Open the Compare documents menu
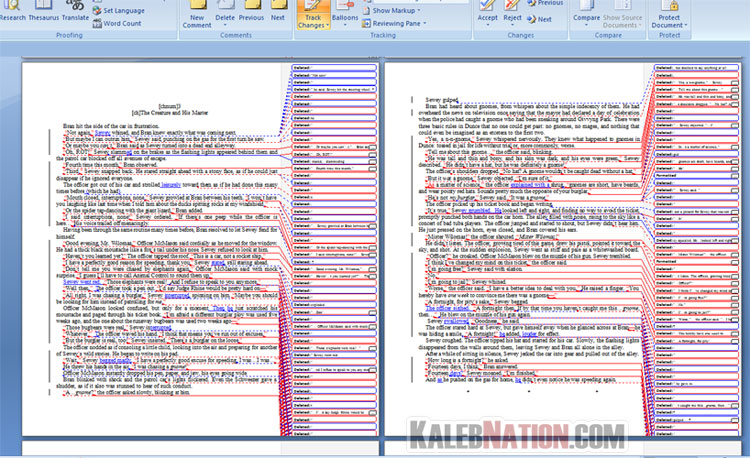750x458 pixels. [586, 14]
